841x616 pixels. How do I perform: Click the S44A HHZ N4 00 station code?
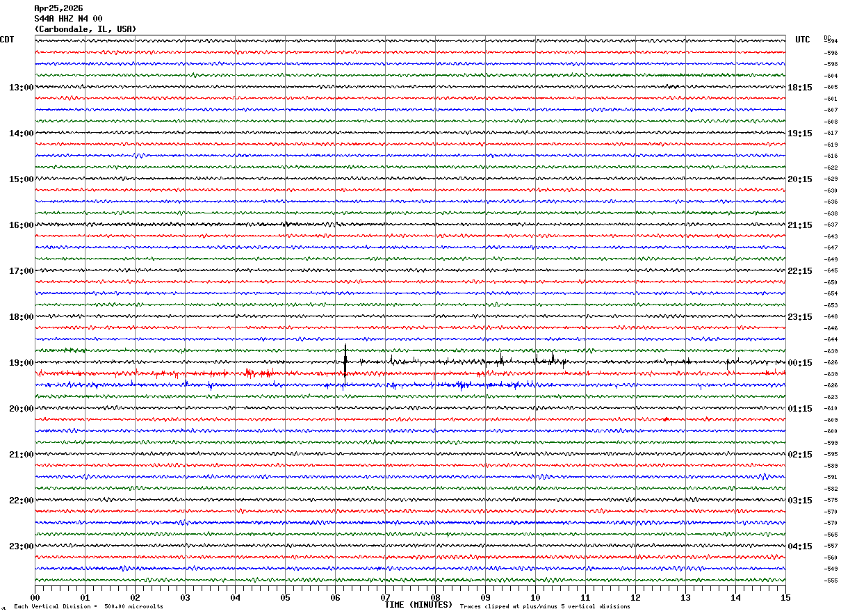click(x=68, y=19)
